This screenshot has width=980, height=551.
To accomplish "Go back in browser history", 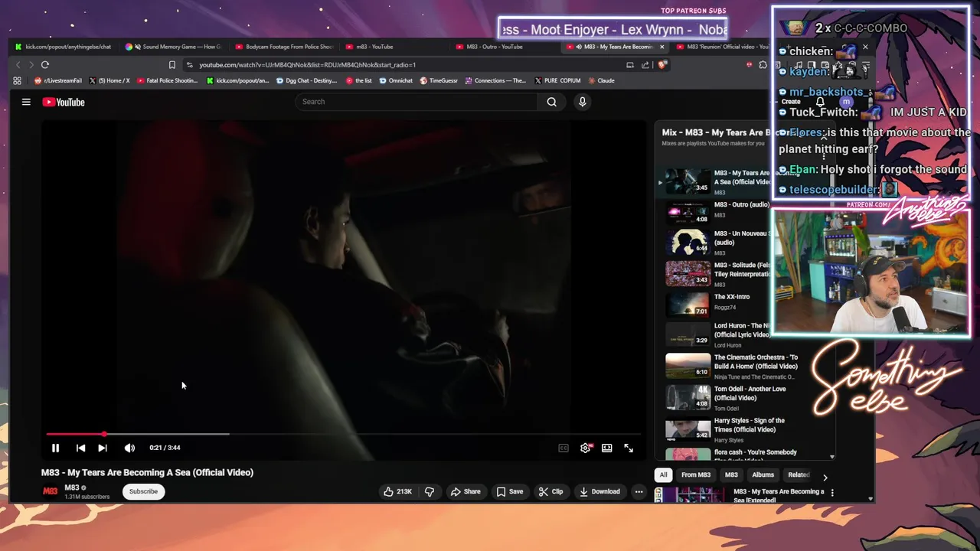I will pyautogui.click(x=18, y=65).
